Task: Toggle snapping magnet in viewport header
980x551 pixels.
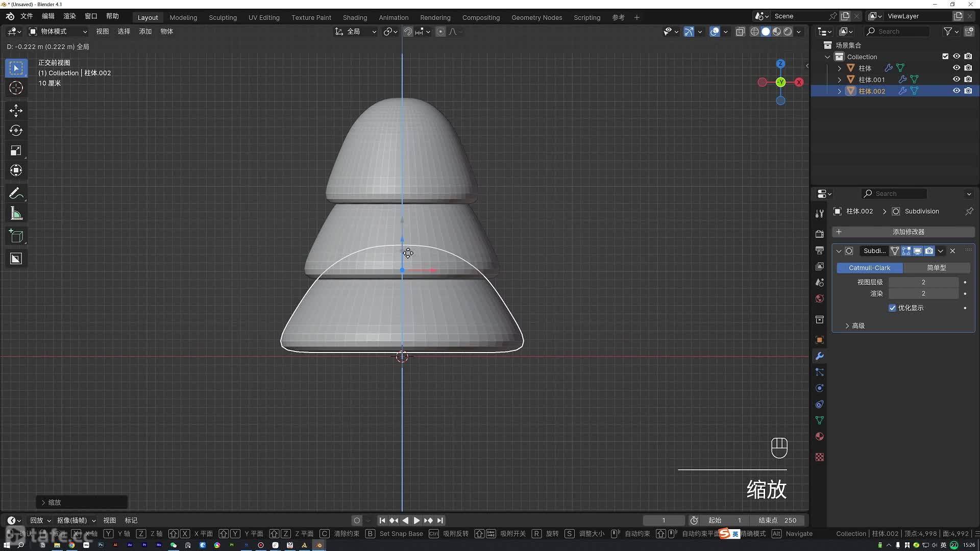Action: click(408, 32)
